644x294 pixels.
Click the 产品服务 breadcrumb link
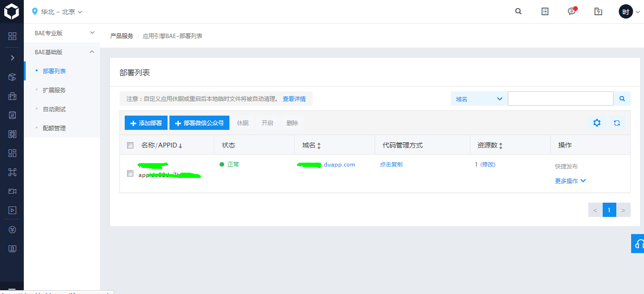(x=122, y=36)
